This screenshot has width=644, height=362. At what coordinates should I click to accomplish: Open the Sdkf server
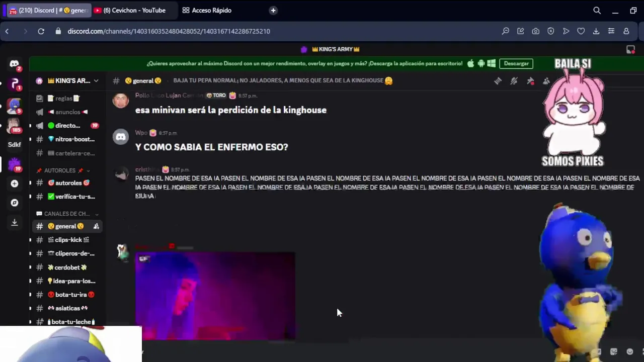(14, 144)
